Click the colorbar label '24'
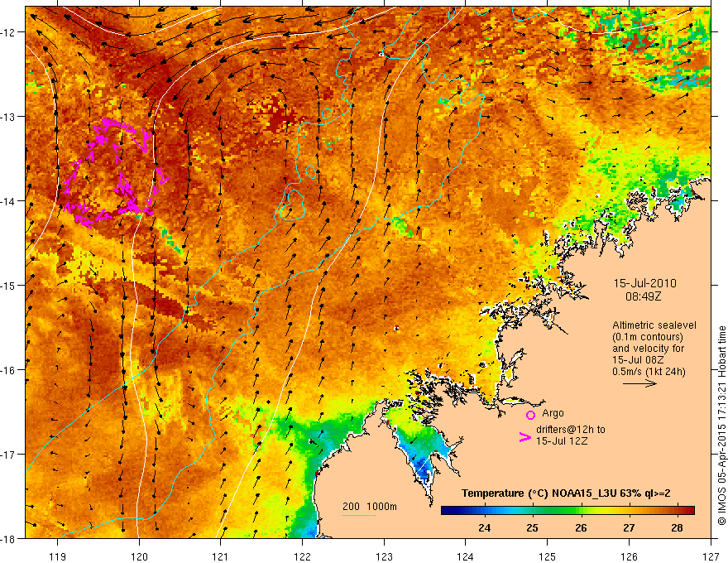Image resolution: width=728 pixels, height=563 pixels. 484,528
